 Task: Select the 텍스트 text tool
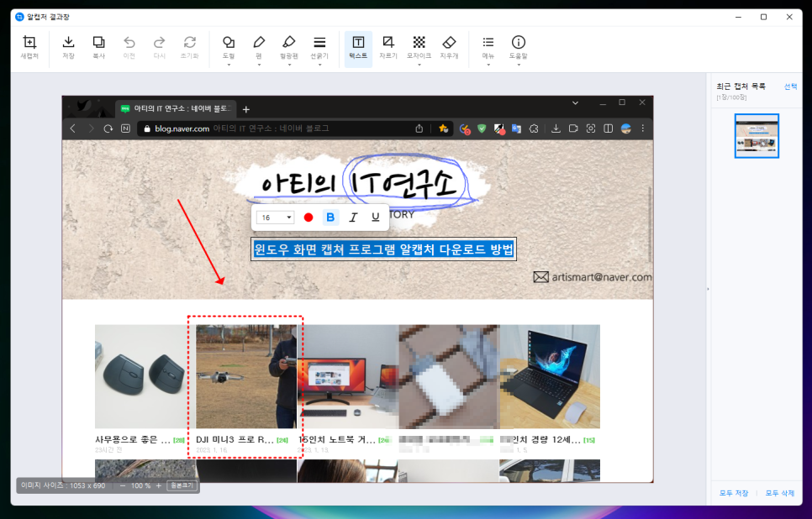[x=358, y=49]
